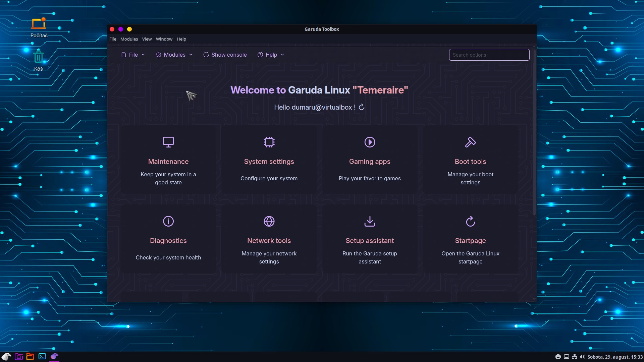
Task: Open the orange file manager icon in taskbar
Action: 30,357
